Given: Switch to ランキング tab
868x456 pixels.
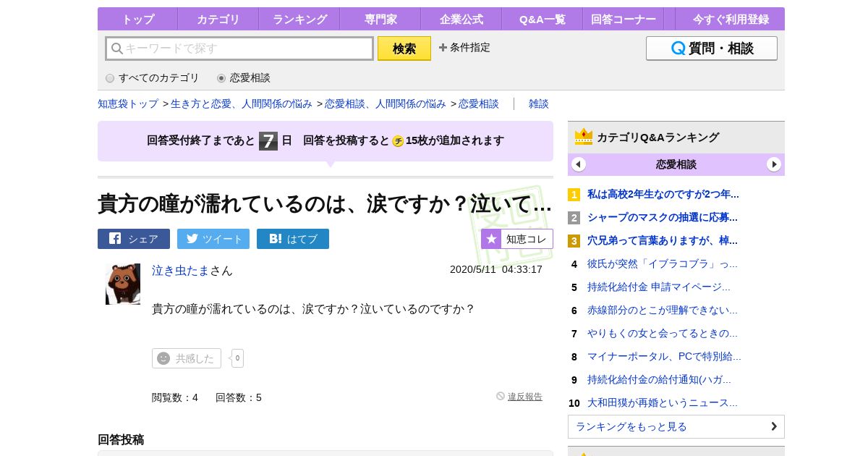Looking at the screenshot, I should pyautogui.click(x=299, y=19).
